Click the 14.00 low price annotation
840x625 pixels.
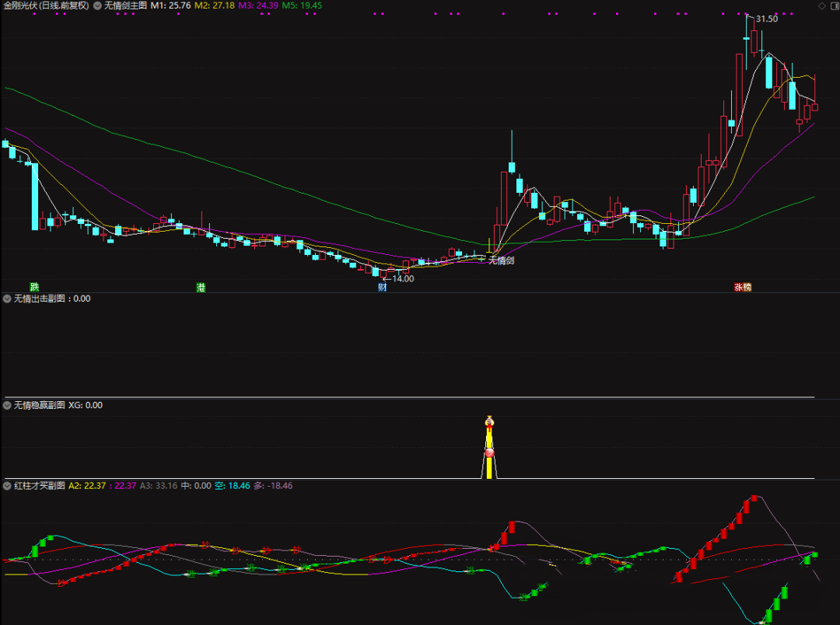point(403,278)
